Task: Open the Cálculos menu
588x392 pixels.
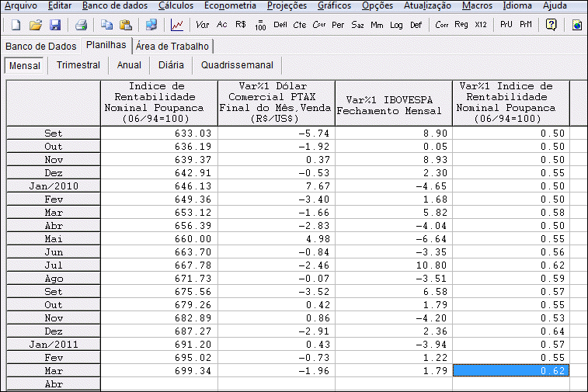Action: [x=176, y=5]
